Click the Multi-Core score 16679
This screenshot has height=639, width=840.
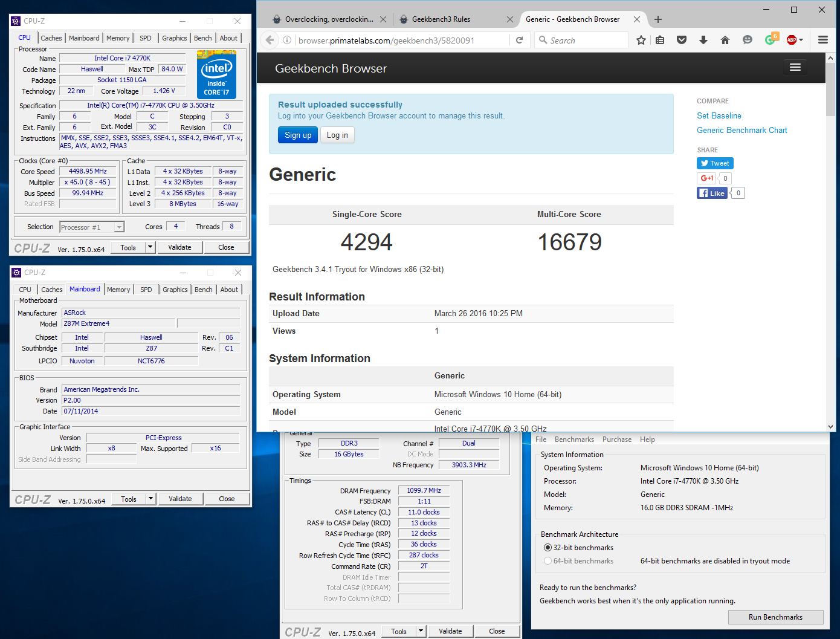coord(569,242)
